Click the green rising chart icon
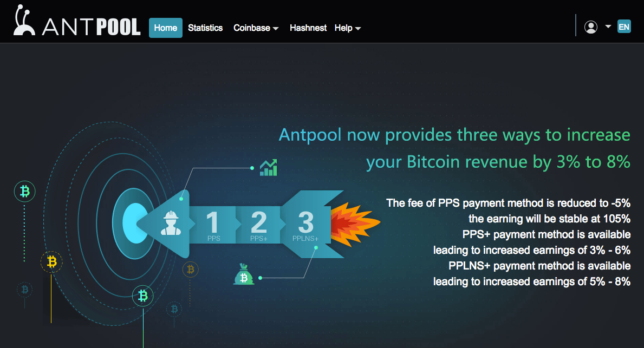644x348 pixels. tap(269, 168)
